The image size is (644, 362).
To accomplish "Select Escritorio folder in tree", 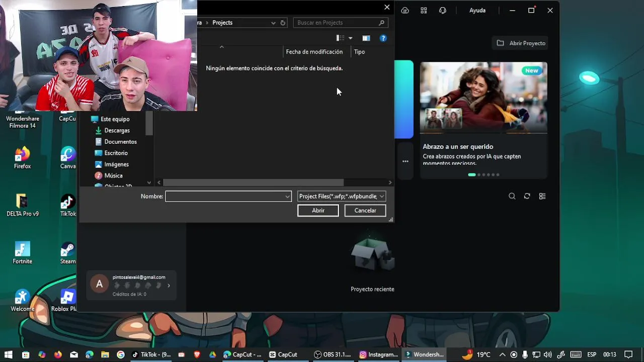I will point(116,153).
